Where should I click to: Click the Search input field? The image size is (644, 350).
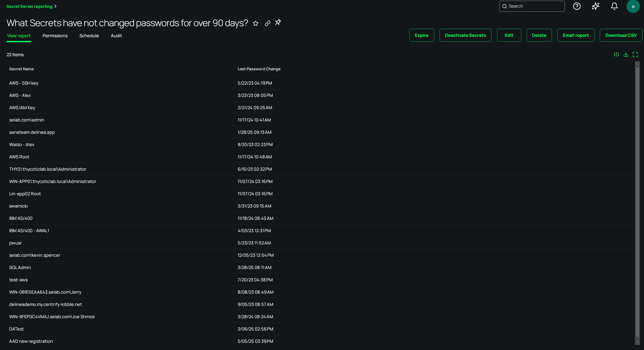tap(535, 6)
